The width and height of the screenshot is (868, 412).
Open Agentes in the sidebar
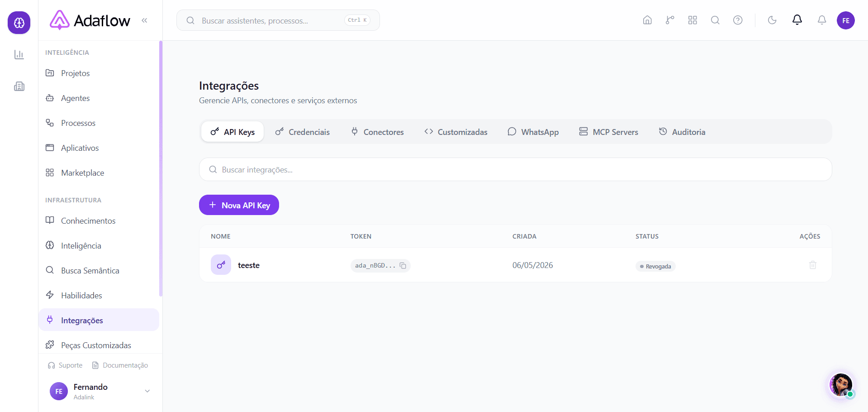tap(99, 98)
